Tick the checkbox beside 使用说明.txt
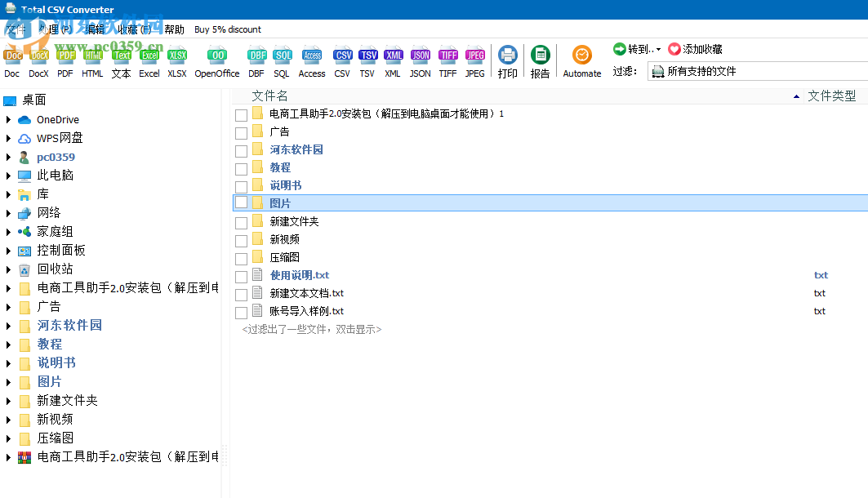The width and height of the screenshot is (868, 498). click(242, 275)
